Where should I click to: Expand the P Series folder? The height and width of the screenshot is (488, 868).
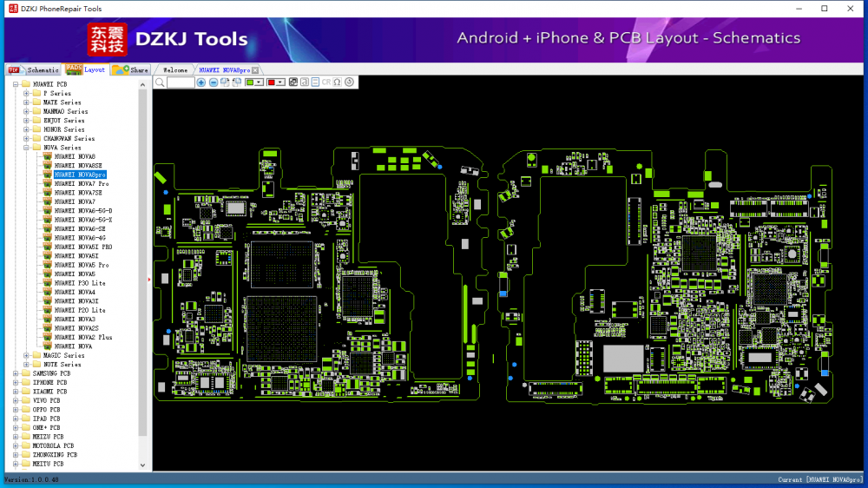(26, 93)
